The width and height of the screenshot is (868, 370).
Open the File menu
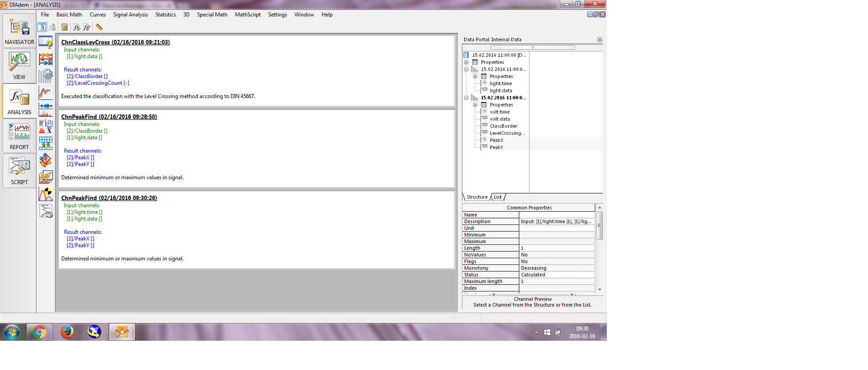coord(45,15)
